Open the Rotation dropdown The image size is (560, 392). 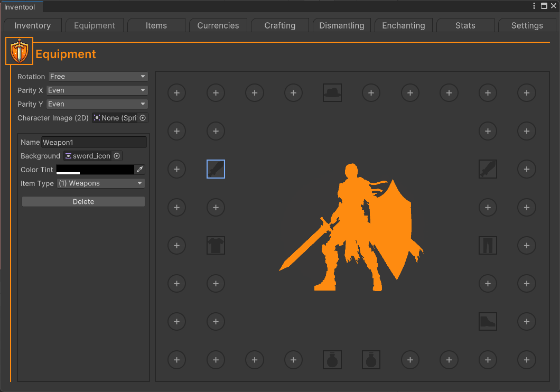click(x=98, y=77)
